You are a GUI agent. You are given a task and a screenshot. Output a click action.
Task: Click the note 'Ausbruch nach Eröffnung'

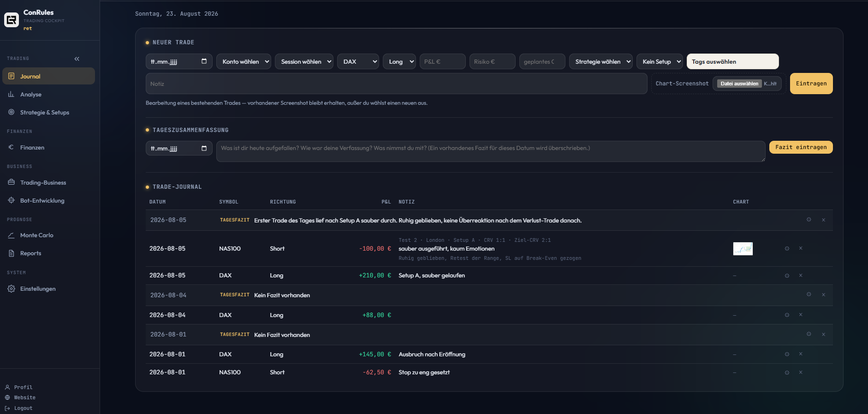(432, 354)
